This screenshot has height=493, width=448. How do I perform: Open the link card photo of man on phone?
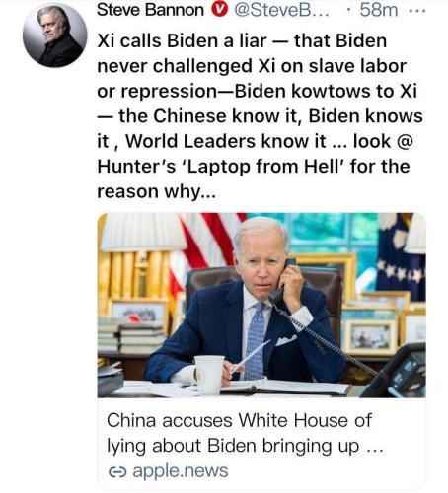click(x=261, y=305)
